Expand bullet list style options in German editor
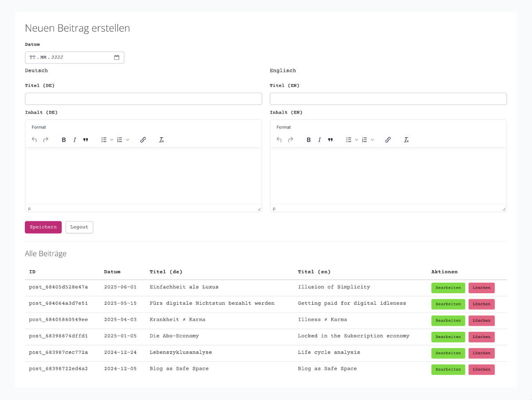 click(x=112, y=140)
